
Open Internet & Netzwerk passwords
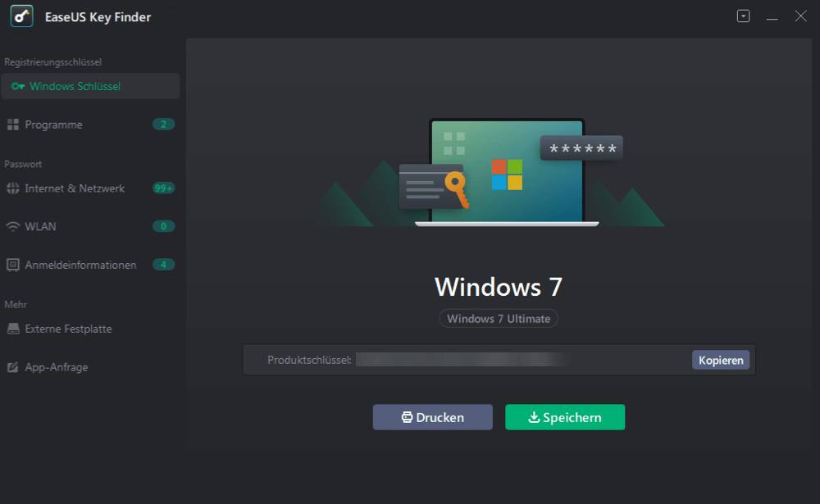90,188
